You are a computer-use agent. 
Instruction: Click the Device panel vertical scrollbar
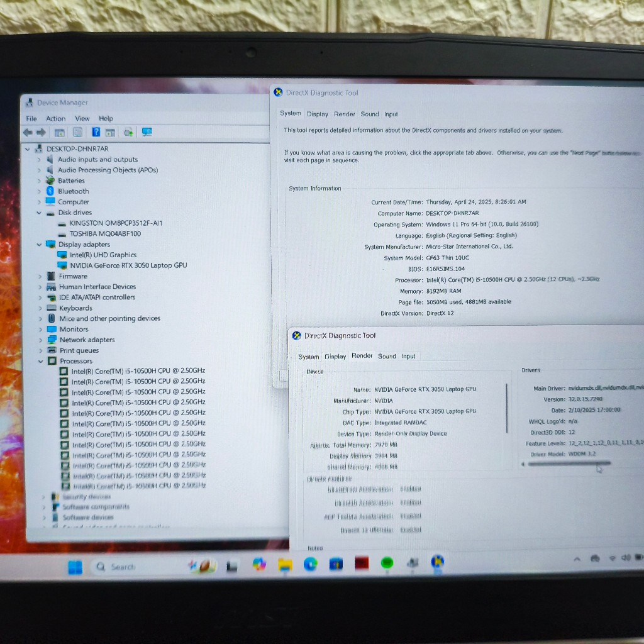[x=506, y=408]
